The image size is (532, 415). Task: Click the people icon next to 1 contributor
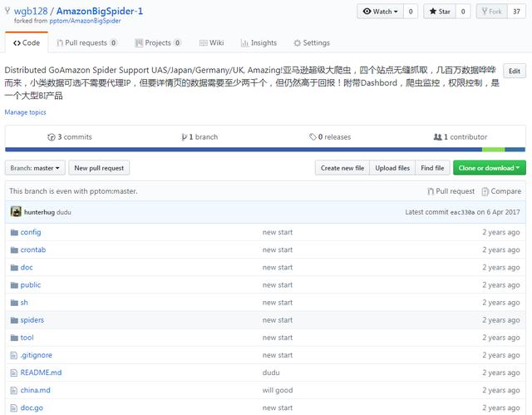pos(438,137)
